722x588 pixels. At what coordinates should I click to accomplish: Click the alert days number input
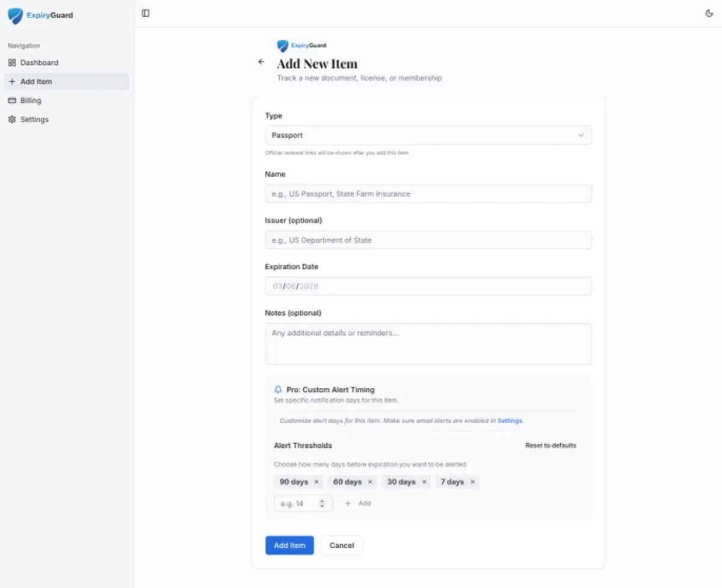click(303, 503)
